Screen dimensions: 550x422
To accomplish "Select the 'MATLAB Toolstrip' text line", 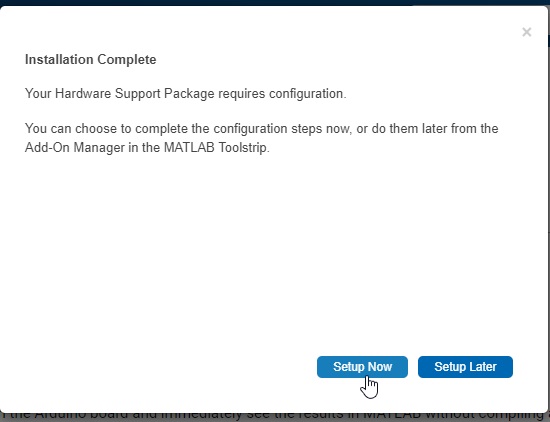I will (x=147, y=147).
